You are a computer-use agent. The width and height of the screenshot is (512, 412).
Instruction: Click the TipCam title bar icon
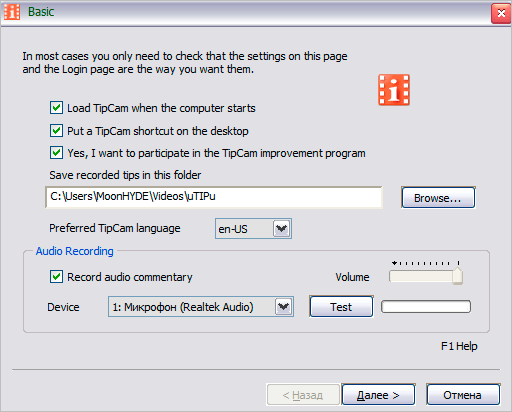point(12,12)
